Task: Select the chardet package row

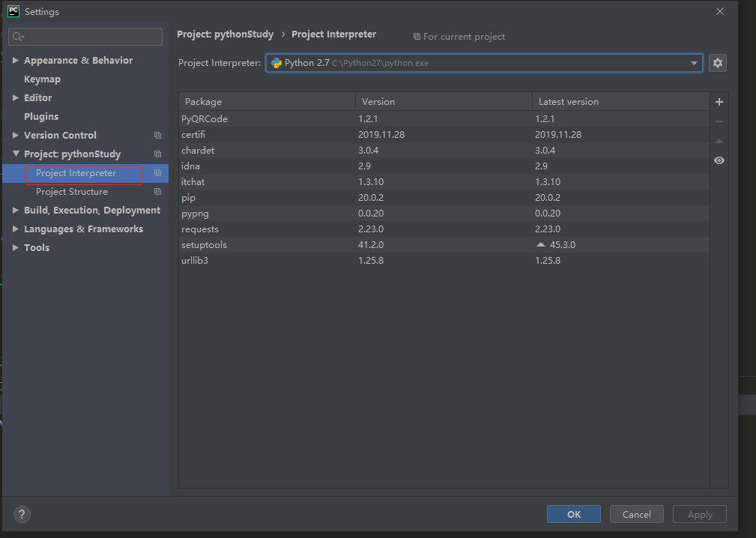Action: click(x=444, y=151)
